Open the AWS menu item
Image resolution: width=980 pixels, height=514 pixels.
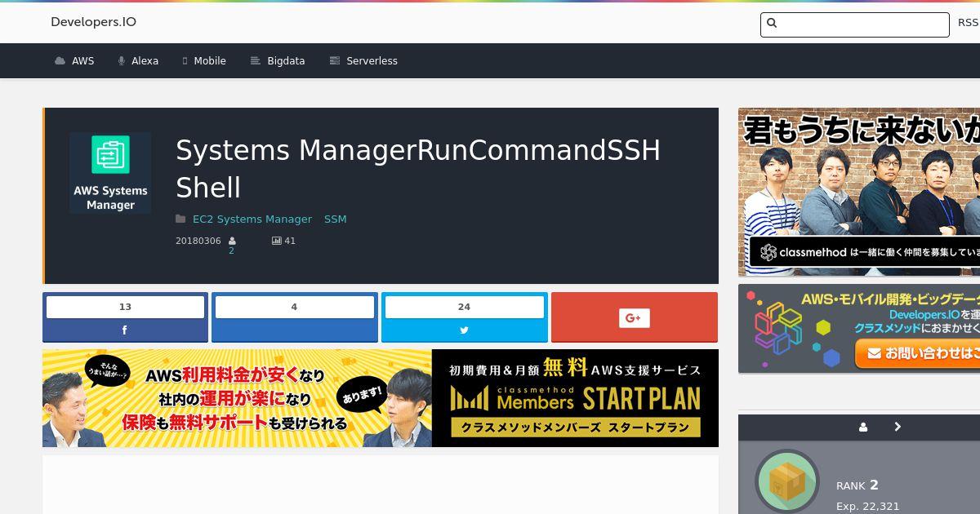click(x=82, y=61)
